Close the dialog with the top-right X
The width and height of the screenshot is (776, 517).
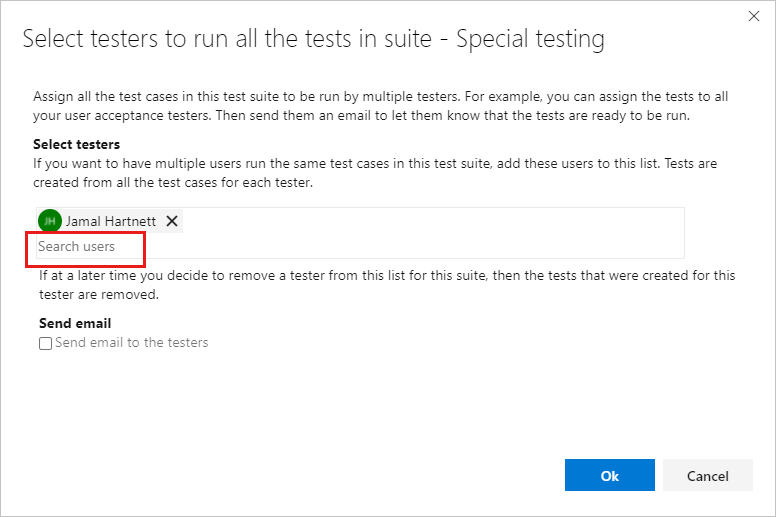[754, 16]
